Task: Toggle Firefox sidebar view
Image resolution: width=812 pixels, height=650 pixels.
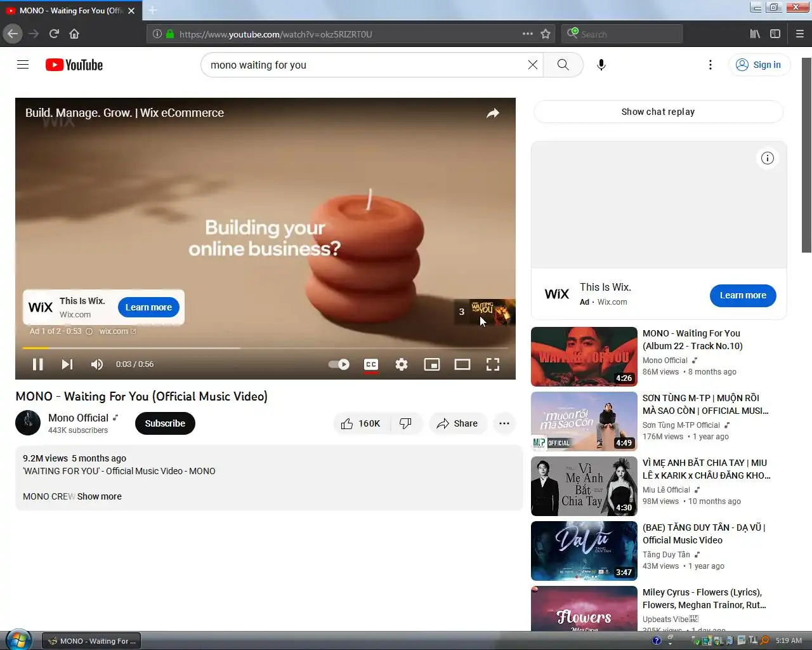Action: point(775,34)
